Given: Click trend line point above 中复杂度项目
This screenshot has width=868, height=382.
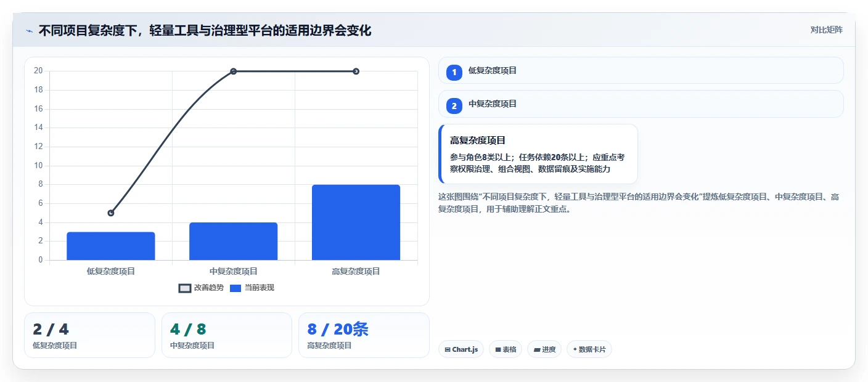Looking at the screenshot, I should tap(234, 71).
